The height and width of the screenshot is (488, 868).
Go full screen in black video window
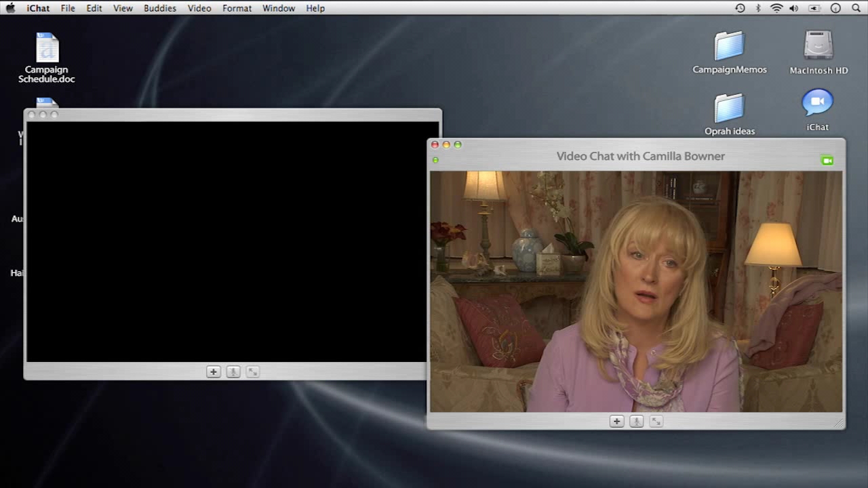(x=252, y=371)
